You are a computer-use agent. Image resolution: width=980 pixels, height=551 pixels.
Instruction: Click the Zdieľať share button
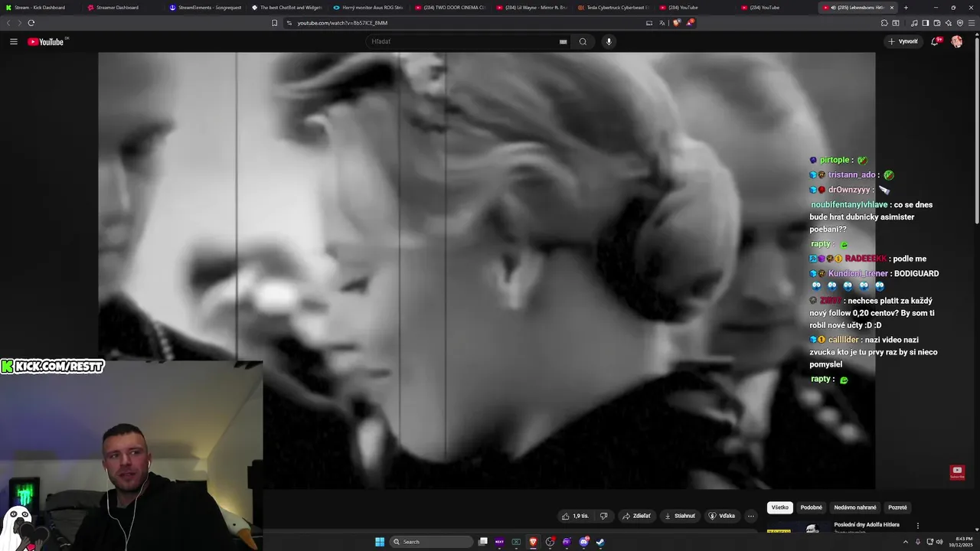(636, 516)
